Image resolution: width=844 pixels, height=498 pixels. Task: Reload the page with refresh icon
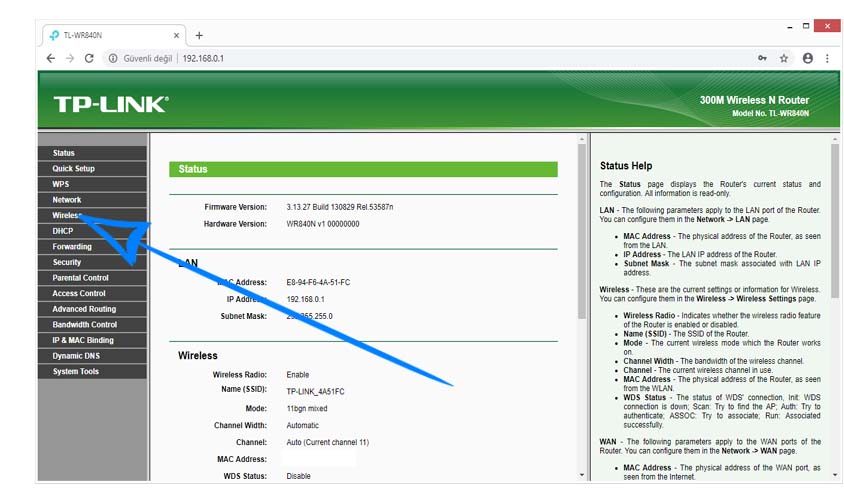coord(89,58)
